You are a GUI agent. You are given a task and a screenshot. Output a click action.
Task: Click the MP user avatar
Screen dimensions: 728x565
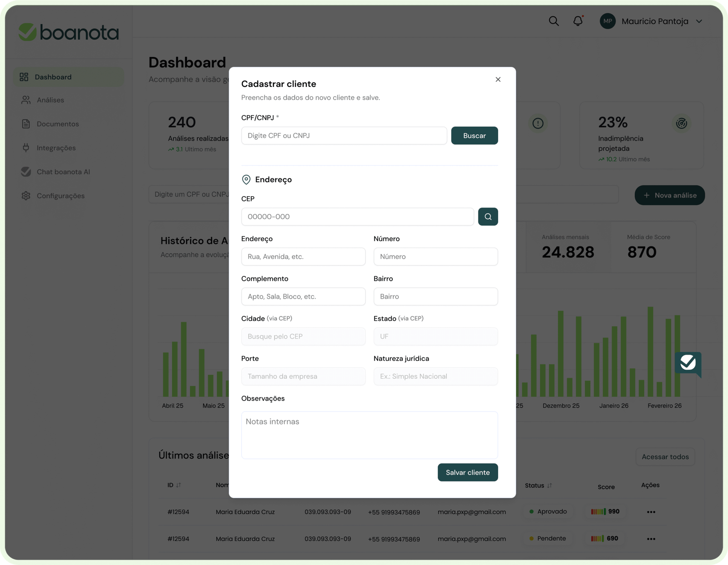pyautogui.click(x=607, y=21)
